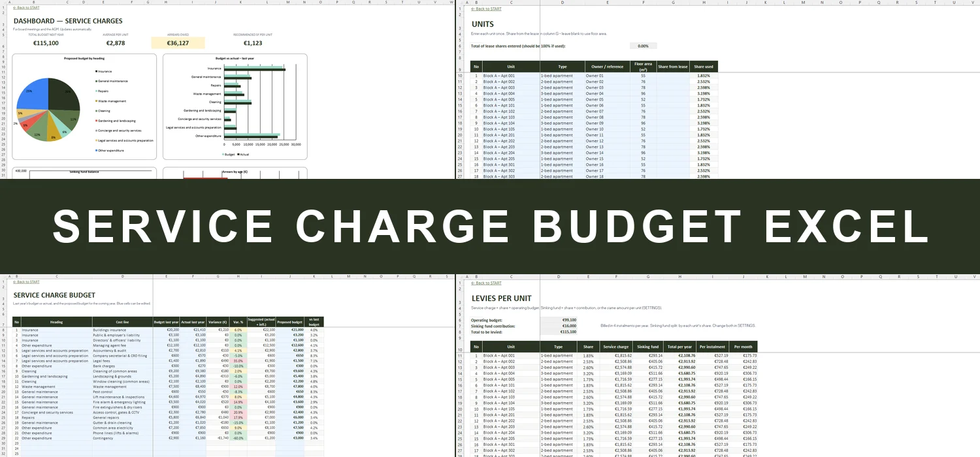Select the Budget vs actual – last year chart title
980x457 pixels.
pyautogui.click(x=235, y=59)
